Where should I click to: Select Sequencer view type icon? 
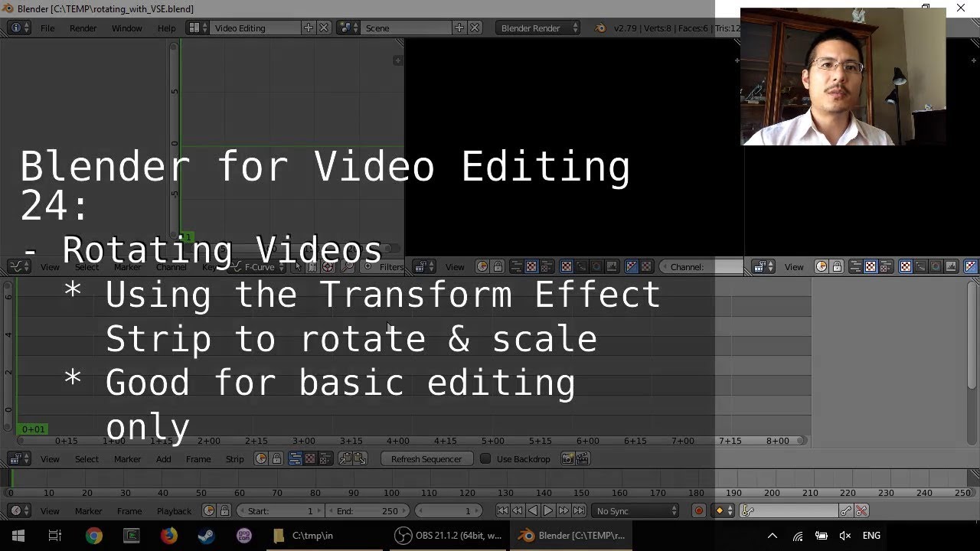tap(295, 459)
